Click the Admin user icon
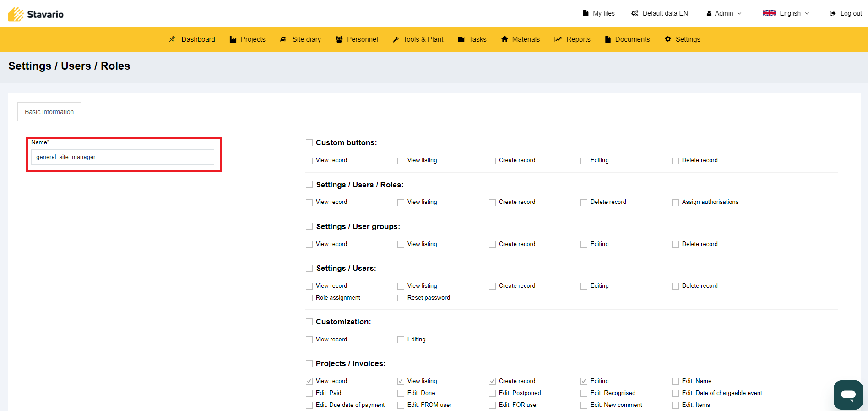Image resolution: width=868 pixels, height=411 pixels. (x=709, y=13)
